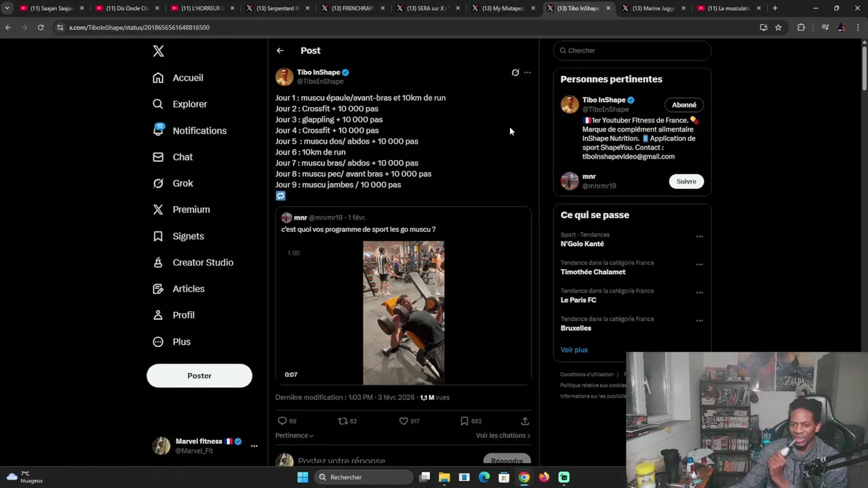
Task: Open a new browser tab
Action: click(x=775, y=8)
